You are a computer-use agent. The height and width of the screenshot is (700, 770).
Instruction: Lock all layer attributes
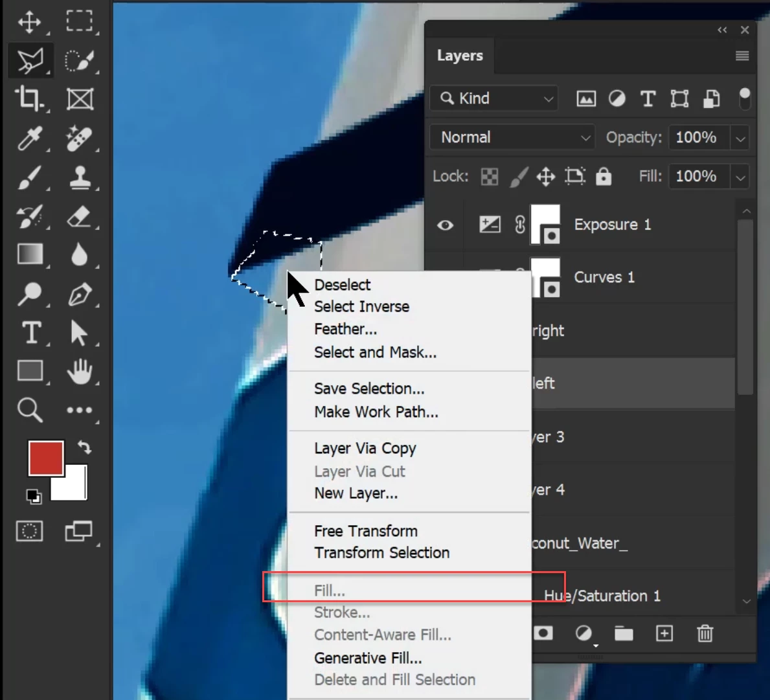coord(604,177)
